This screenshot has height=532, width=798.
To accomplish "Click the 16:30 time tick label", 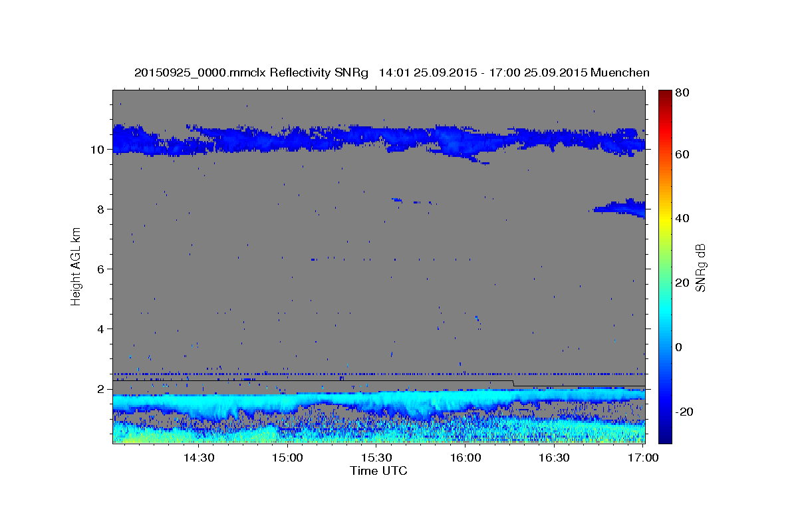I will 554,458.
